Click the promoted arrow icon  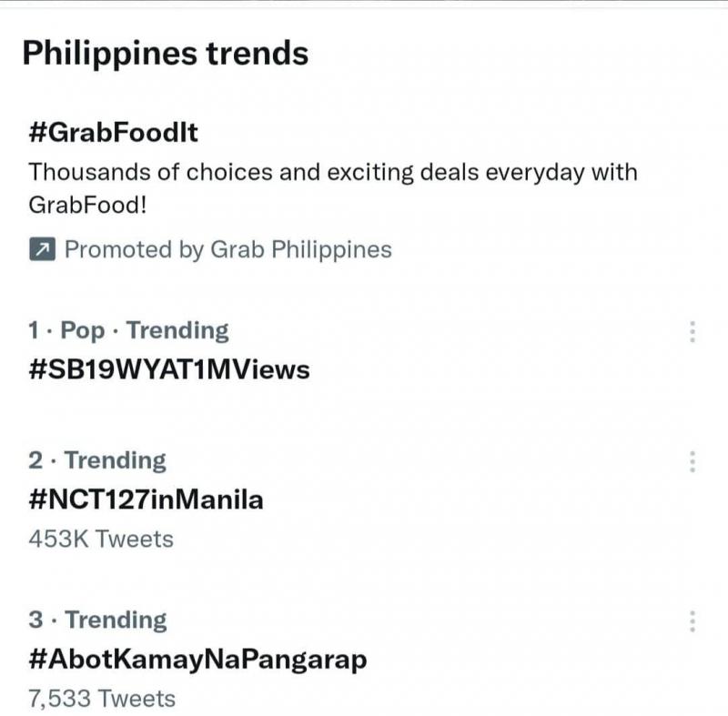[x=42, y=249]
